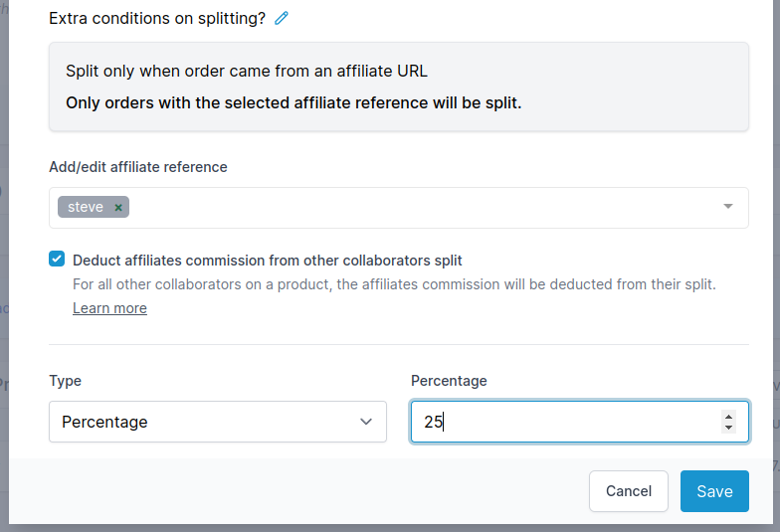
Task: Click the Deduct affiliates commission label text
Action: click(267, 261)
